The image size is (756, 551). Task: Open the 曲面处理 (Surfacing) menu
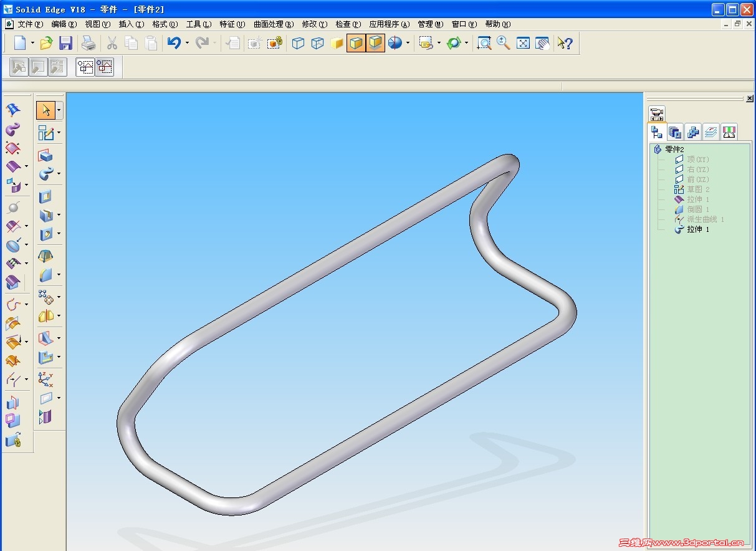coord(273,24)
